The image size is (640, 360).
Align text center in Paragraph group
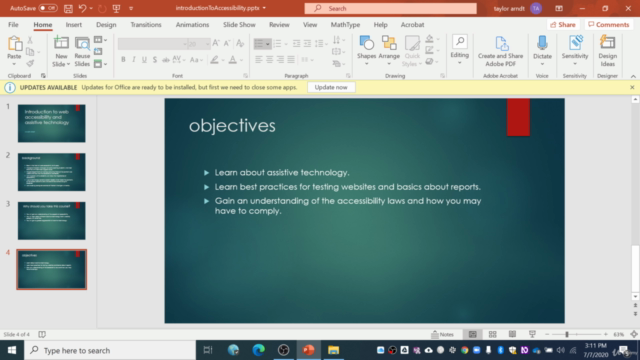click(x=269, y=60)
